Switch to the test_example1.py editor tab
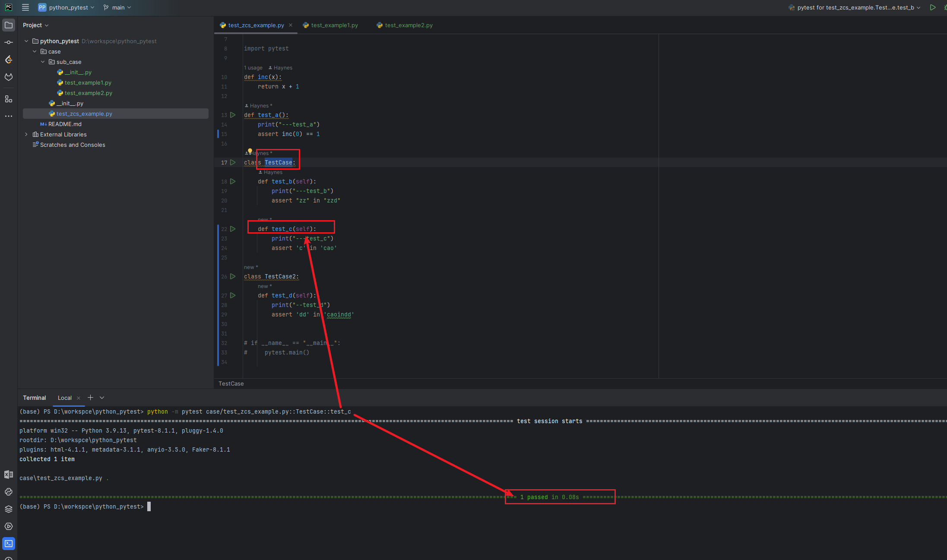The image size is (947, 560). tap(334, 25)
